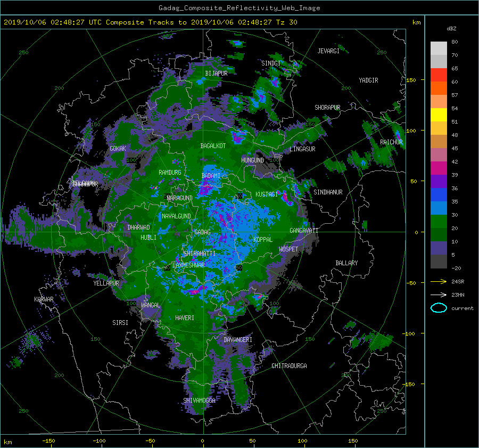This screenshot has height=448, width=479.
Task: Click the red 65 dBZ legend swatch
Action: (x=439, y=75)
